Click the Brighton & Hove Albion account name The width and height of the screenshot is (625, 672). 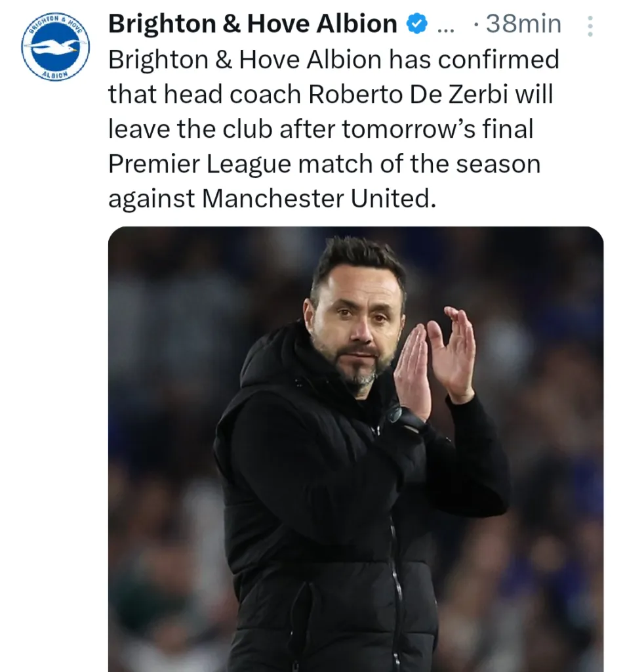click(252, 24)
